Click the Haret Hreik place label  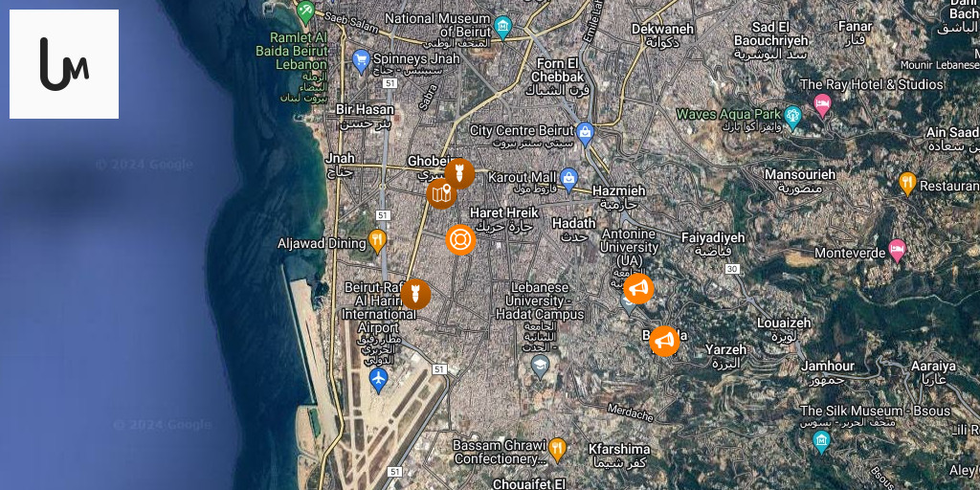pyautogui.click(x=503, y=212)
